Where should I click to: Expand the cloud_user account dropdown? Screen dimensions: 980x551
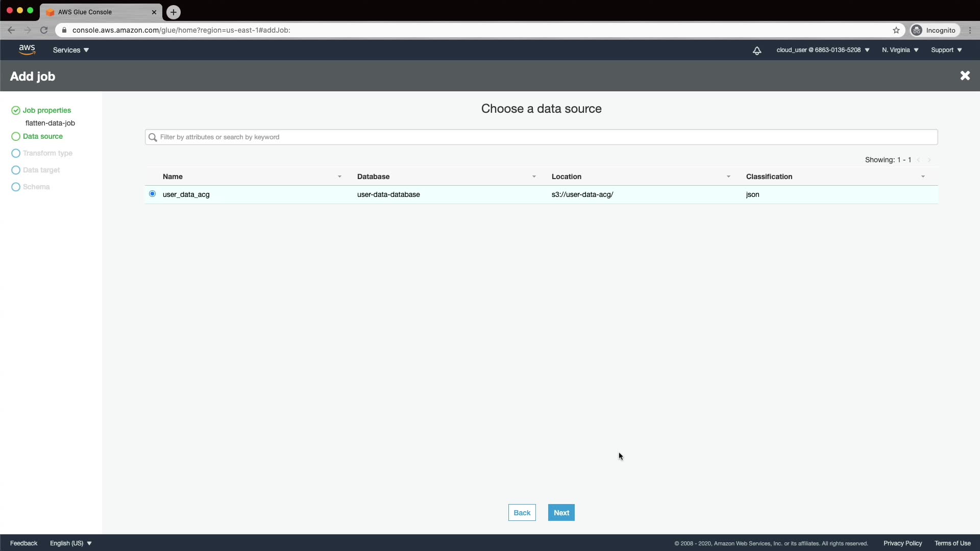click(x=823, y=50)
